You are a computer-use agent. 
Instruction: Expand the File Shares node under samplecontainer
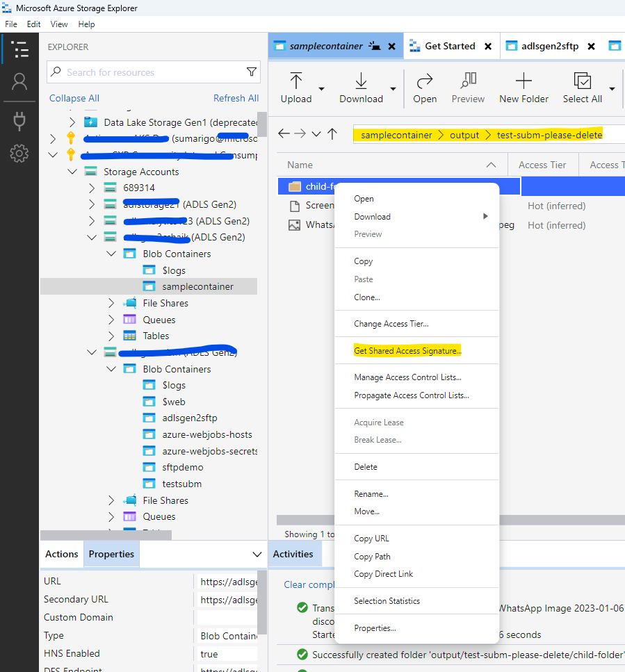click(x=111, y=303)
